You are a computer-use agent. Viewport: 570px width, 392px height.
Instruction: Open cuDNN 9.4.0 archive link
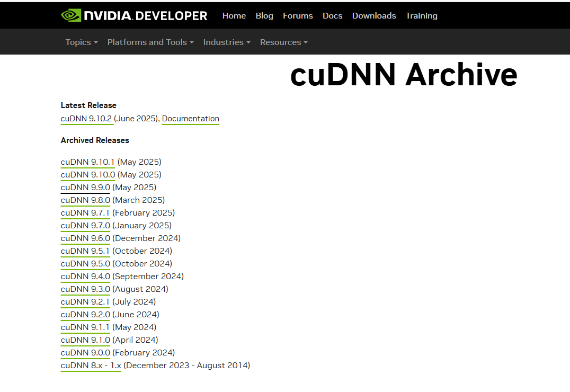point(85,277)
